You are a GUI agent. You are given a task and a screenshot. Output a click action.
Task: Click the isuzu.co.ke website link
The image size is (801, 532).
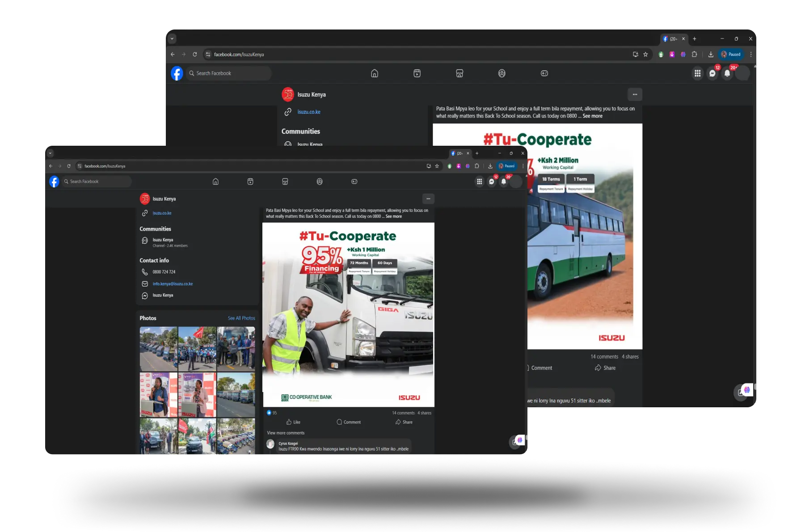(x=161, y=213)
